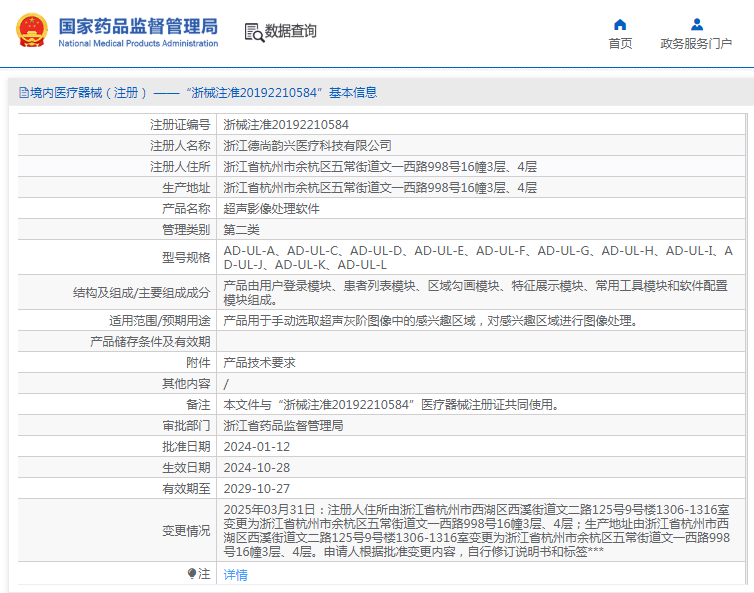Screen dimensions: 754x593
Task: Click the 备注 remark text
Action: click(391, 405)
